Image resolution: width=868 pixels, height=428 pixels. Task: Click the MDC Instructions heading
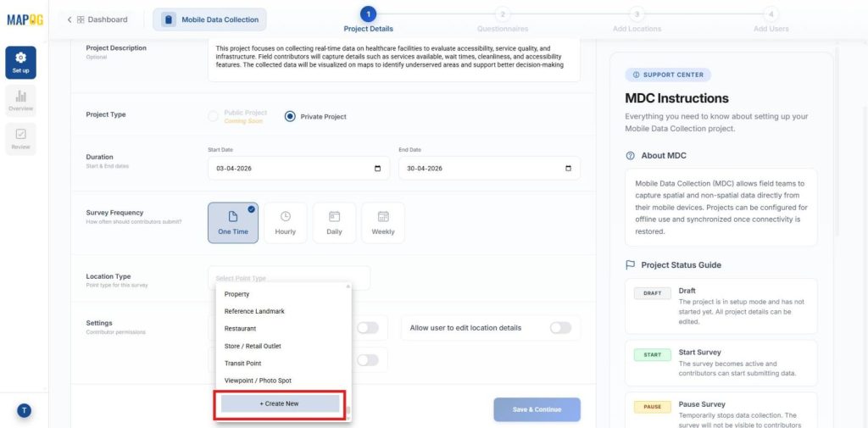click(676, 98)
